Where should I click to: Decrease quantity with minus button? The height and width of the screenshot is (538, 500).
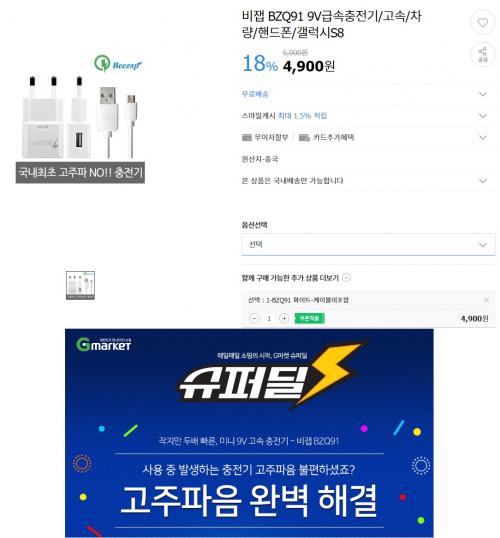(x=254, y=318)
